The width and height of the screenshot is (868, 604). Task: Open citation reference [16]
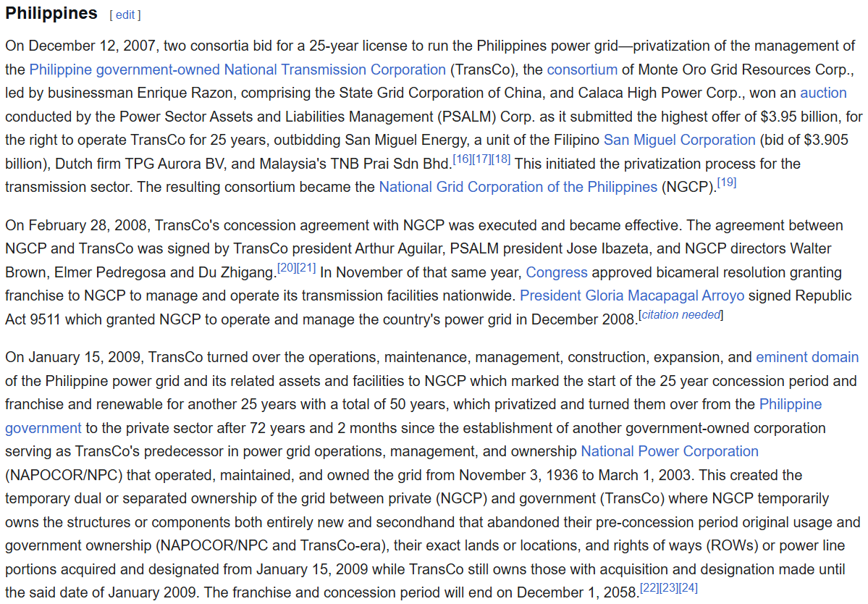click(462, 159)
